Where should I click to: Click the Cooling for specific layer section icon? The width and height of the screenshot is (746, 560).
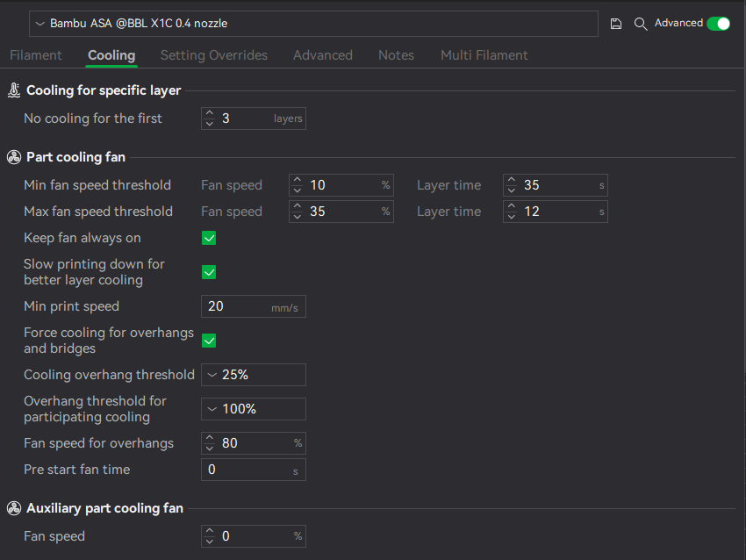click(14, 90)
